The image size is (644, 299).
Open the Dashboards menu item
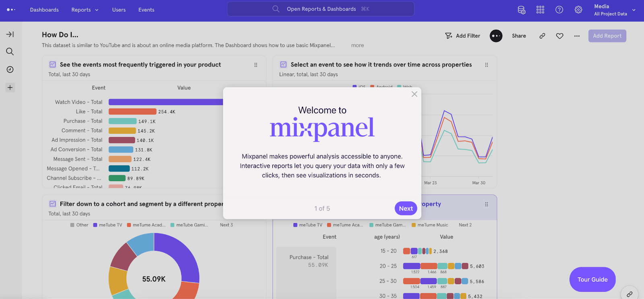pyautogui.click(x=44, y=10)
